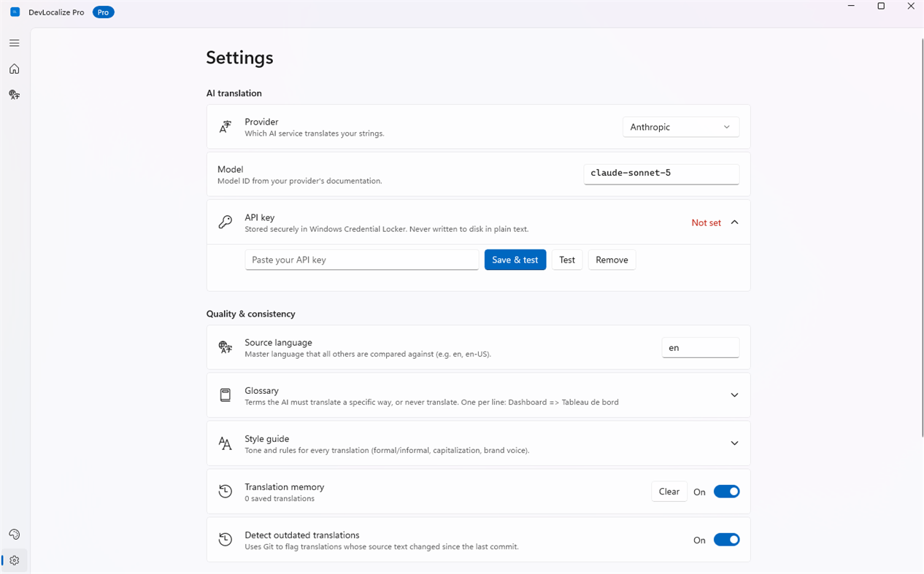The height and width of the screenshot is (574, 924).
Task: Click the "Quality & consistency" section heading
Action: tap(251, 314)
